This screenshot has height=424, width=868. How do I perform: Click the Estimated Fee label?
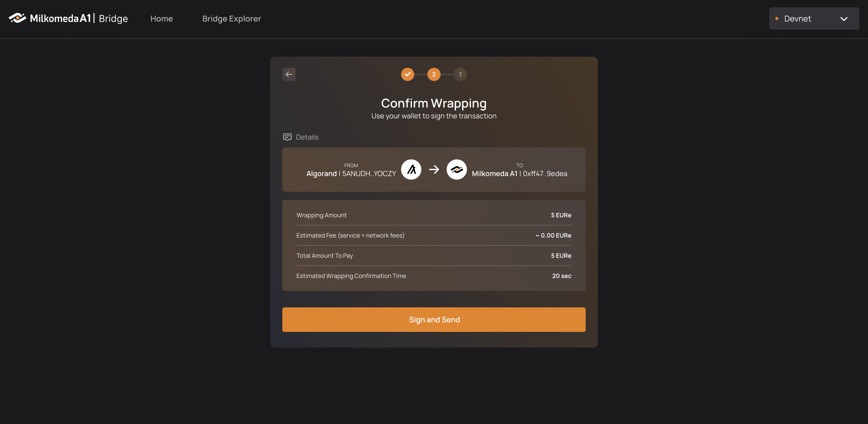[x=350, y=236]
